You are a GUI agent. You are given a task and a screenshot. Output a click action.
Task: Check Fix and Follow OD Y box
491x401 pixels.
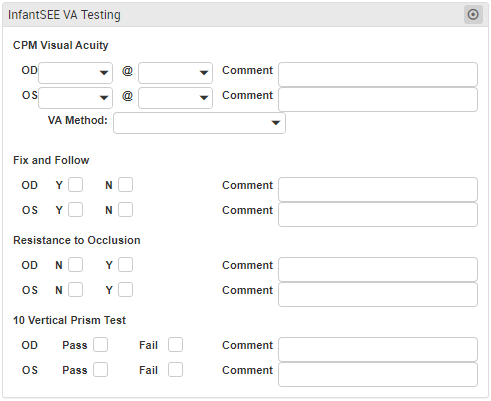[75, 185]
